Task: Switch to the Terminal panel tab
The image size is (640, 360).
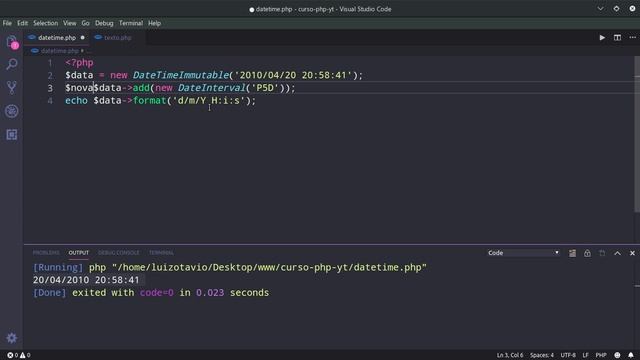Action: tap(161, 253)
